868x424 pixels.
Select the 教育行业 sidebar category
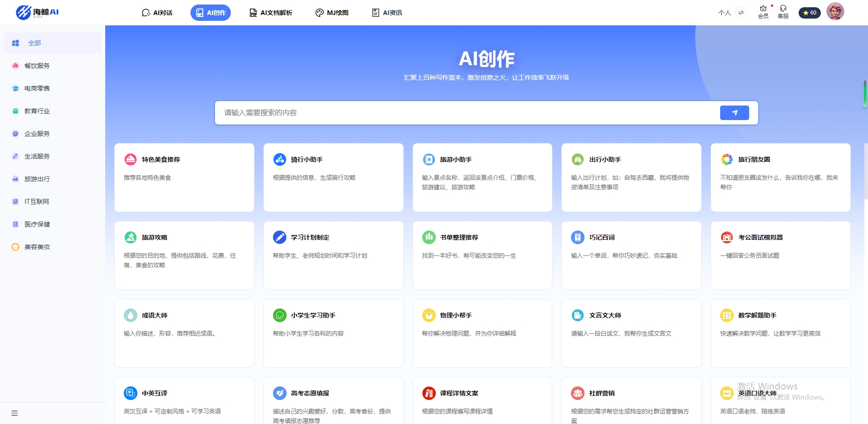coord(53,111)
